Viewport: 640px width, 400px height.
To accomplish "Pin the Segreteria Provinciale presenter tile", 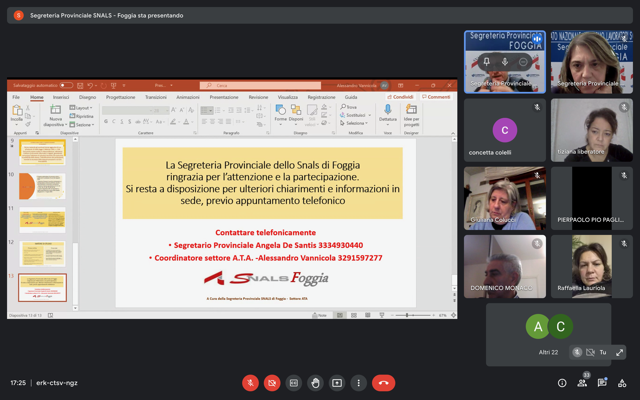I will tap(486, 62).
